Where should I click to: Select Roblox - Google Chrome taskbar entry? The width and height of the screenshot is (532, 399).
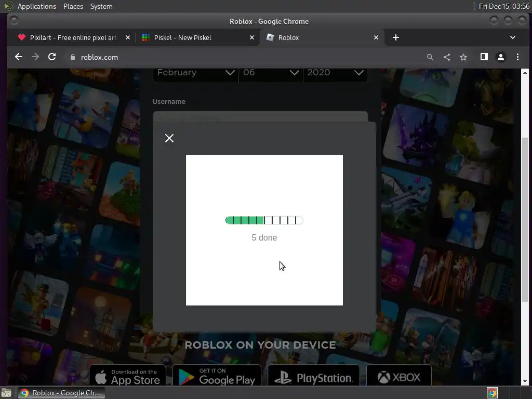[61, 393]
